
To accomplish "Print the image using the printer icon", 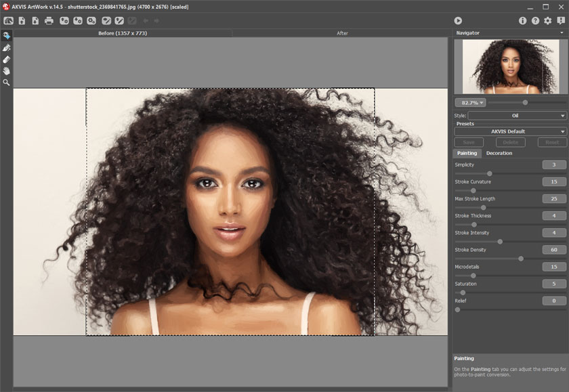I will coord(49,21).
